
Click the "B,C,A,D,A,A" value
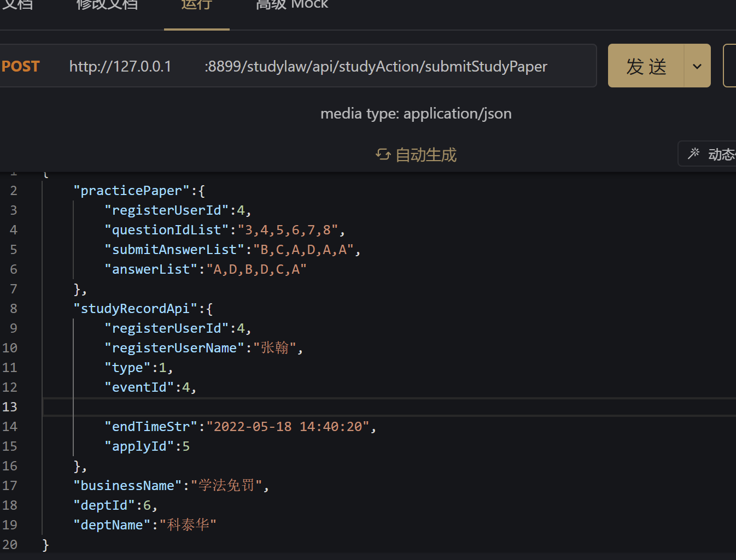pos(303,250)
